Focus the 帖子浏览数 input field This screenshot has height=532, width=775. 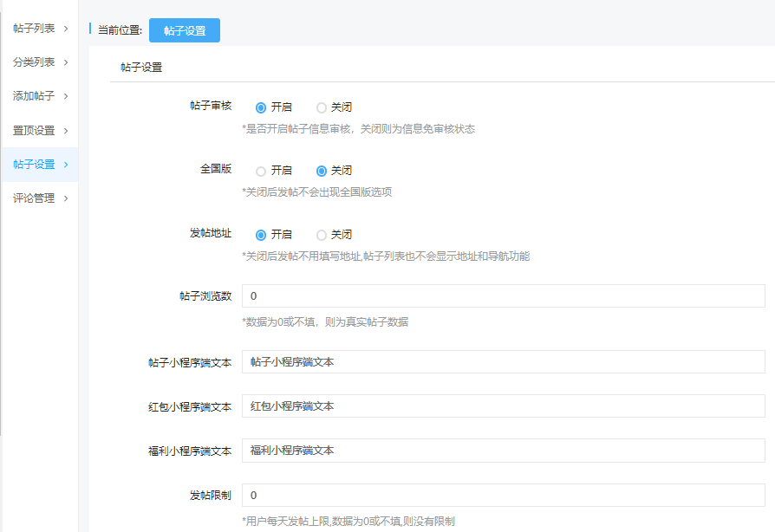pos(503,295)
